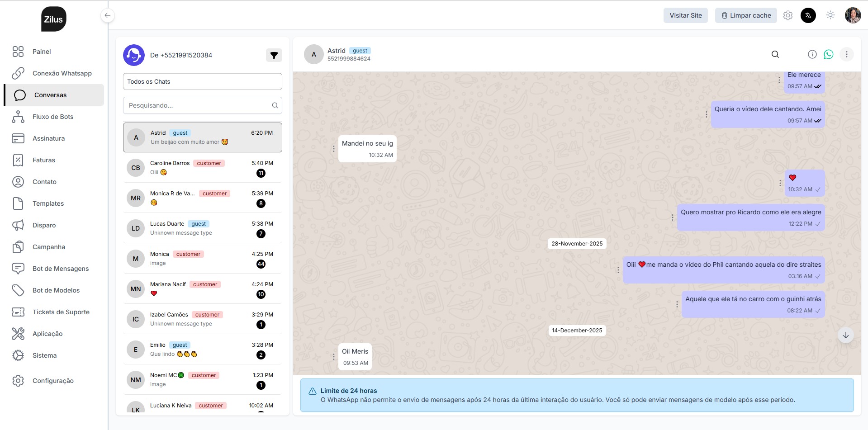Click the Pesquisando search input field
The height and width of the screenshot is (430, 868).
202,105
